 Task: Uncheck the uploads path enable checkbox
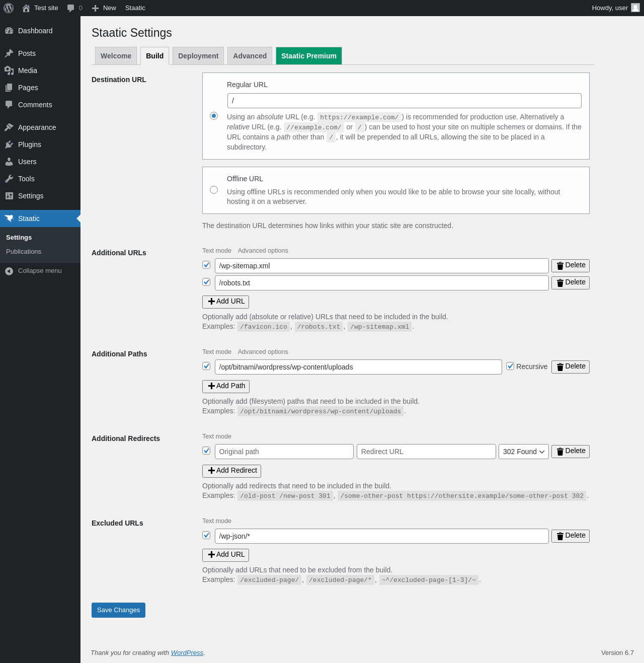coord(206,366)
